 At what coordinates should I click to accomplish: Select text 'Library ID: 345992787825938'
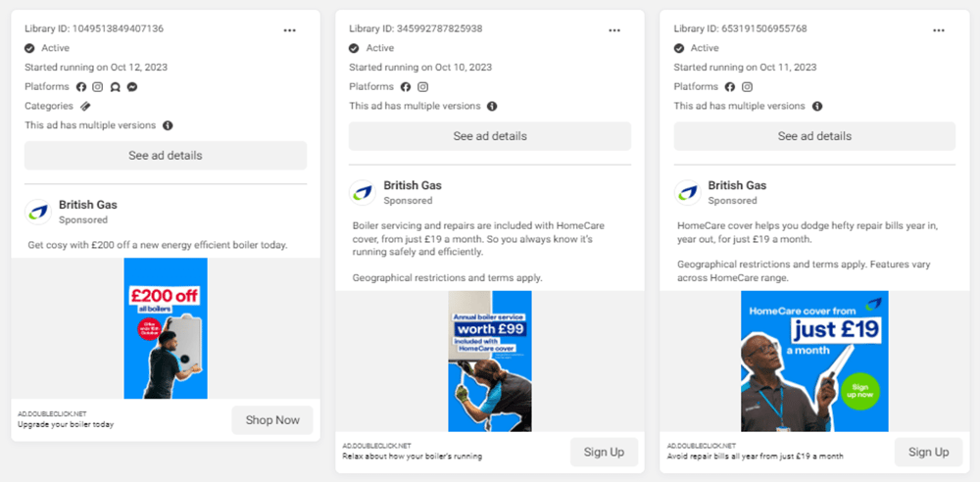pyautogui.click(x=416, y=28)
